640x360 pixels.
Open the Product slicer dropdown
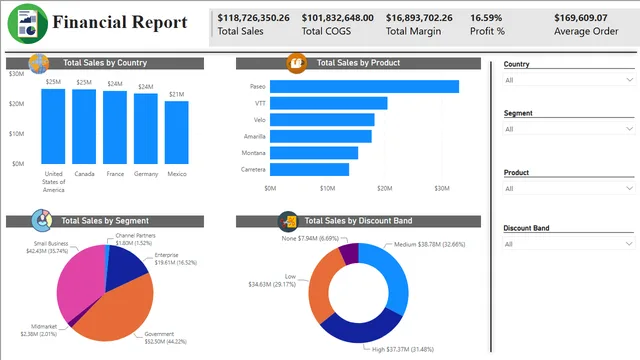[x=569, y=189]
